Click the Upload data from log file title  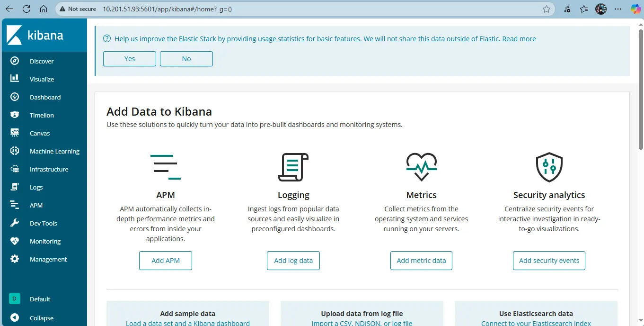pyautogui.click(x=362, y=313)
